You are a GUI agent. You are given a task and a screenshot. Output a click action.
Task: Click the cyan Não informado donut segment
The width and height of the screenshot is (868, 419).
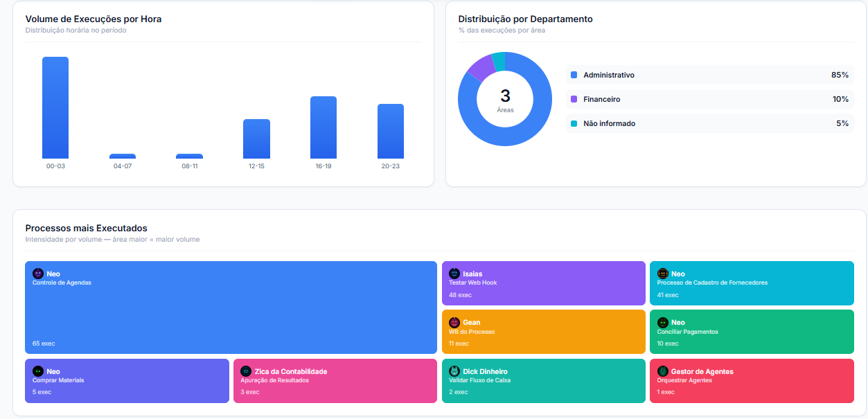pyautogui.click(x=498, y=62)
